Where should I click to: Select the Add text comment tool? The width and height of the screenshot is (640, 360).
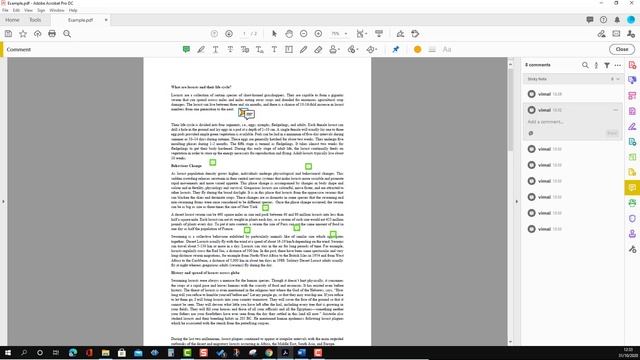274,49
